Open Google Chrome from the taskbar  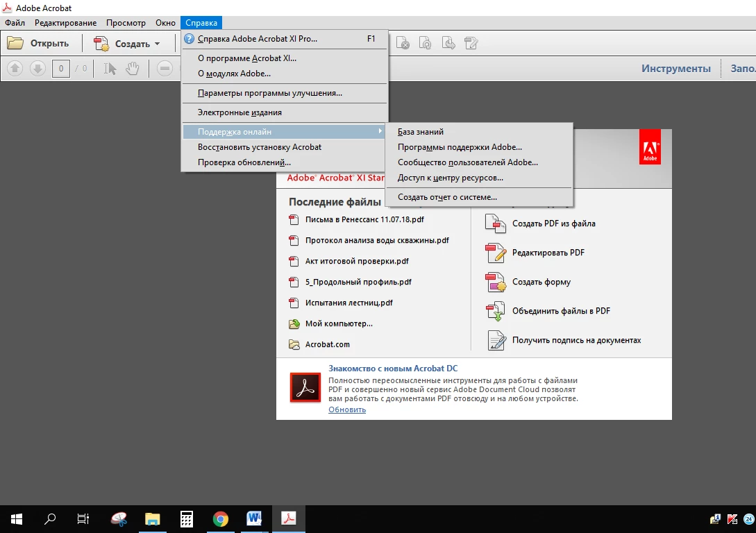[x=220, y=519]
